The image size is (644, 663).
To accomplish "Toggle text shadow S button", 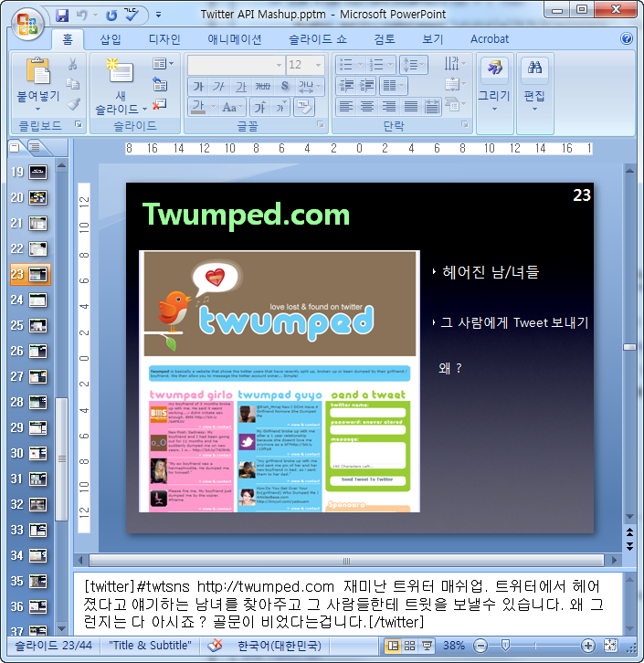I will pyautogui.click(x=285, y=86).
